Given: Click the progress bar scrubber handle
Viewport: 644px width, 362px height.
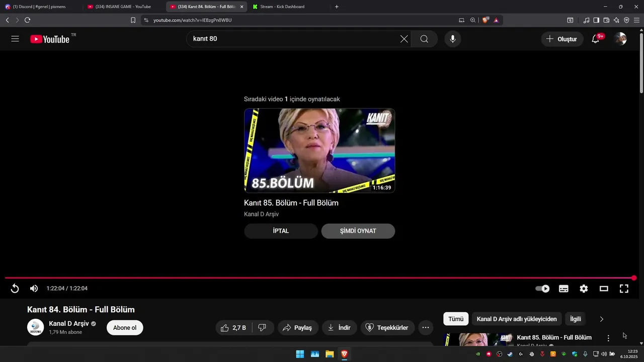Looking at the screenshot, I should tap(634, 278).
